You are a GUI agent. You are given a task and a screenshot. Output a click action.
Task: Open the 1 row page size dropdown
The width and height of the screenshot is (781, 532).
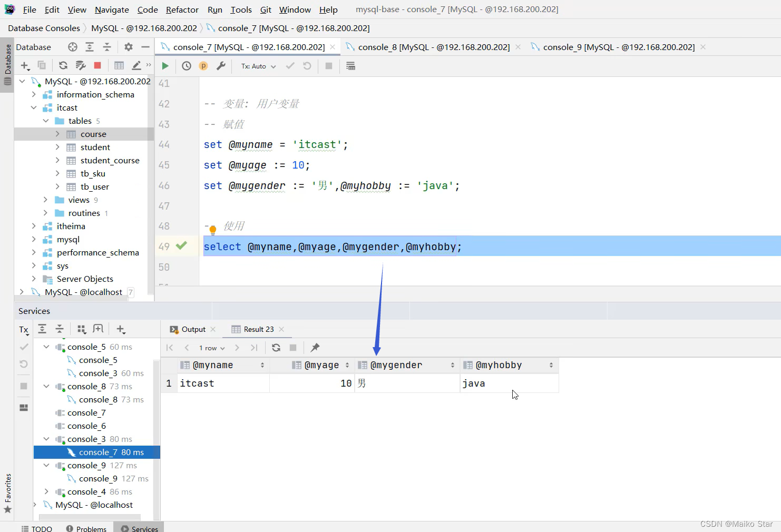[x=212, y=348]
